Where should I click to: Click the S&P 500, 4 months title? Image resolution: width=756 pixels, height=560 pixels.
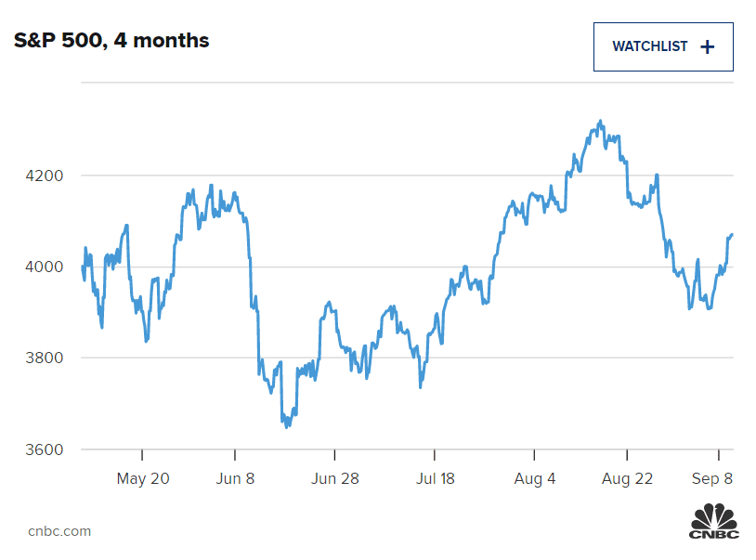111,41
